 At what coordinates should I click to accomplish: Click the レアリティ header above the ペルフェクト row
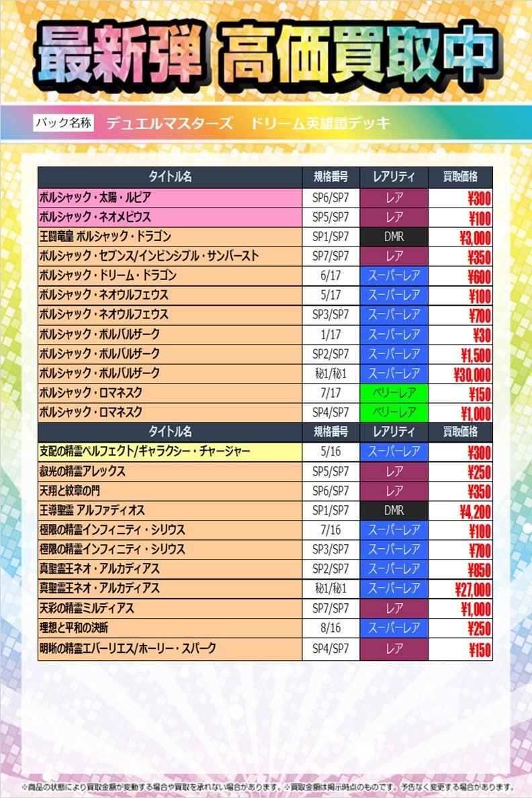coord(394,431)
